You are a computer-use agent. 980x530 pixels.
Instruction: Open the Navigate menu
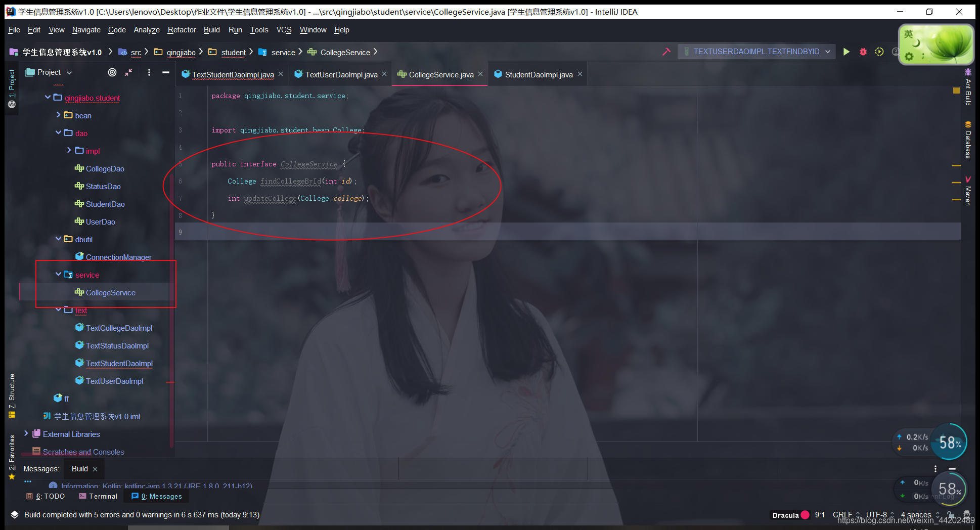click(x=86, y=30)
